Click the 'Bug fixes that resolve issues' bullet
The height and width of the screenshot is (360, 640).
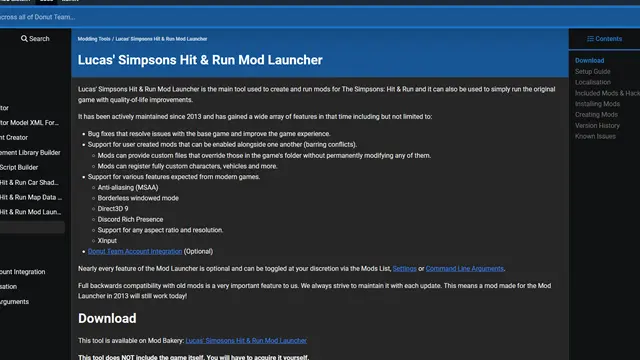pos(209,134)
